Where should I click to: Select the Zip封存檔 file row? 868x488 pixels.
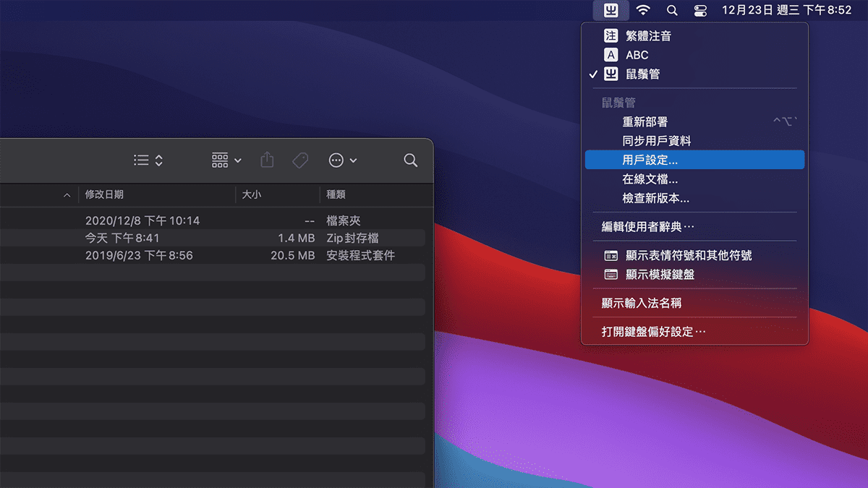tap(217, 238)
